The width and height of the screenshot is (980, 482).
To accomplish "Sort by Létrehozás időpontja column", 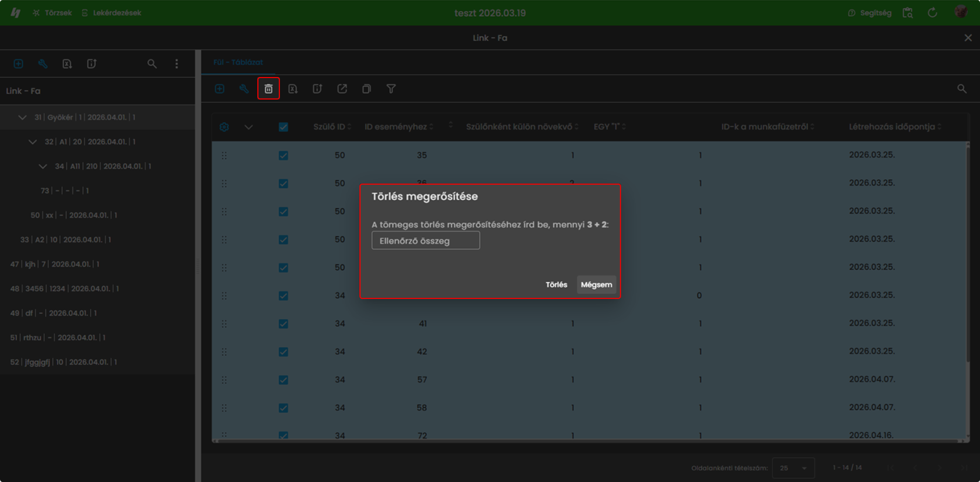I will tap(895, 126).
